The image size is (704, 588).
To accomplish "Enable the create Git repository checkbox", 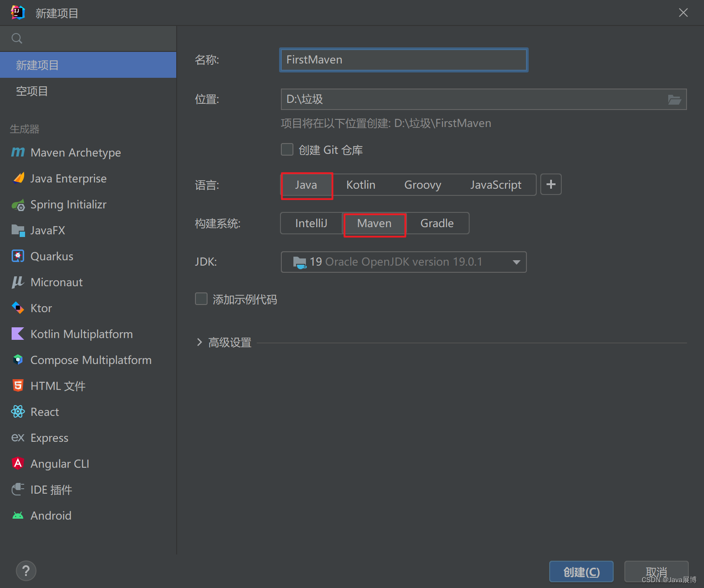I will 287,149.
